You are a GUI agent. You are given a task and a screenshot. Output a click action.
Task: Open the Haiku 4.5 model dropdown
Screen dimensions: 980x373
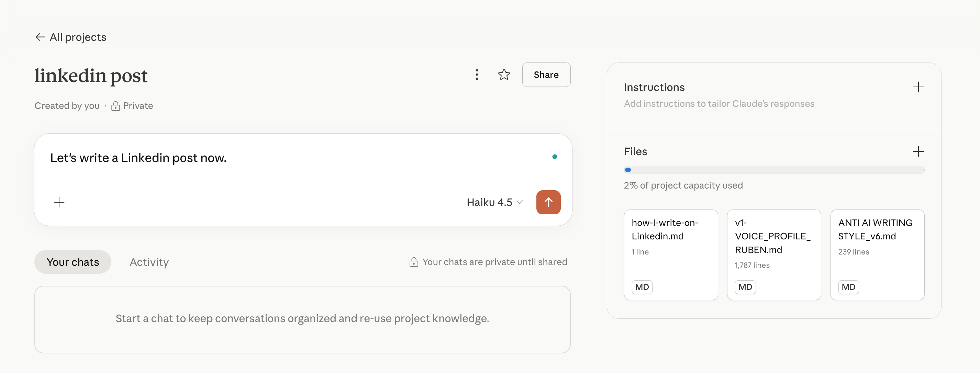coord(490,202)
